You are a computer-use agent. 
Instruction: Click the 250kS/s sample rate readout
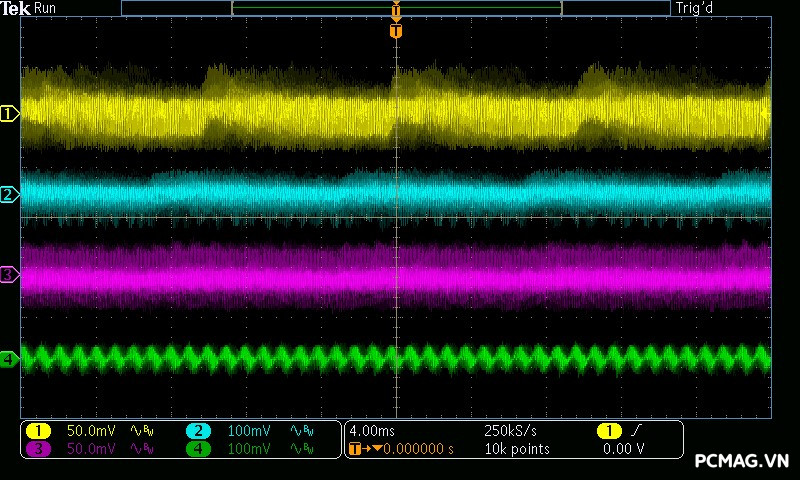510,431
